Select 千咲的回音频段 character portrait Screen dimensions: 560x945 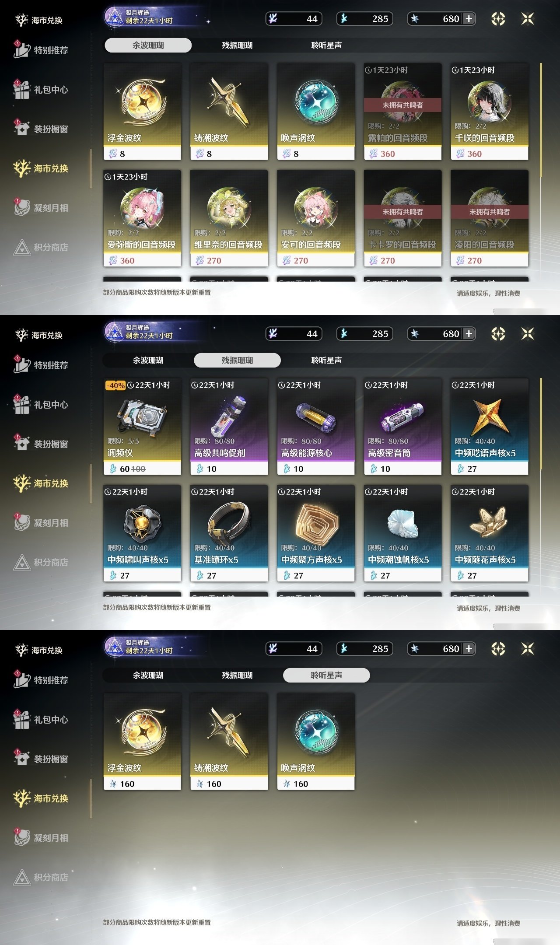click(x=490, y=112)
